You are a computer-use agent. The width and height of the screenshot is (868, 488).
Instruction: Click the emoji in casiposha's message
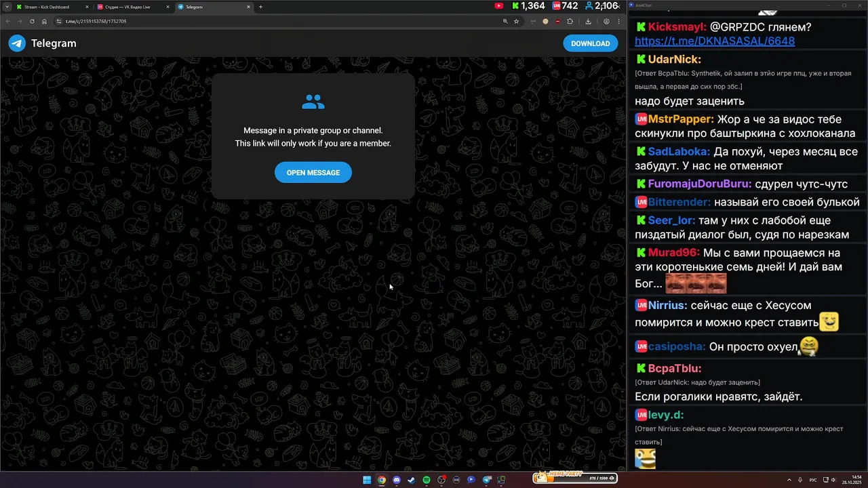pyautogui.click(x=808, y=346)
